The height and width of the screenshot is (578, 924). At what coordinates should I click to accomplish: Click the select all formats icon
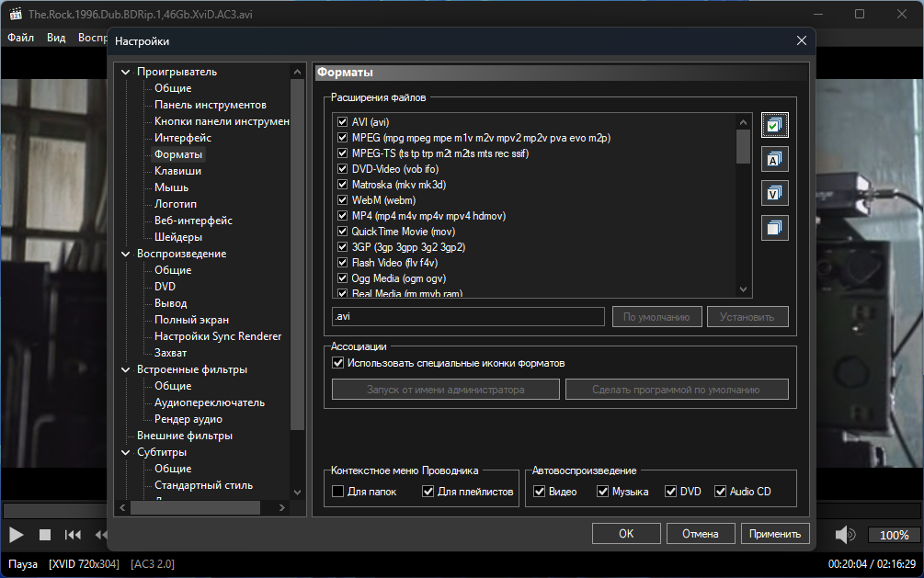click(x=774, y=125)
